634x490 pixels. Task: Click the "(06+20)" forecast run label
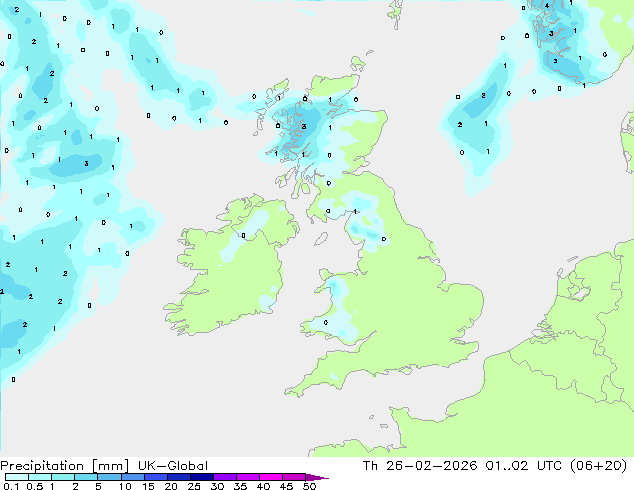(x=598, y=466)
